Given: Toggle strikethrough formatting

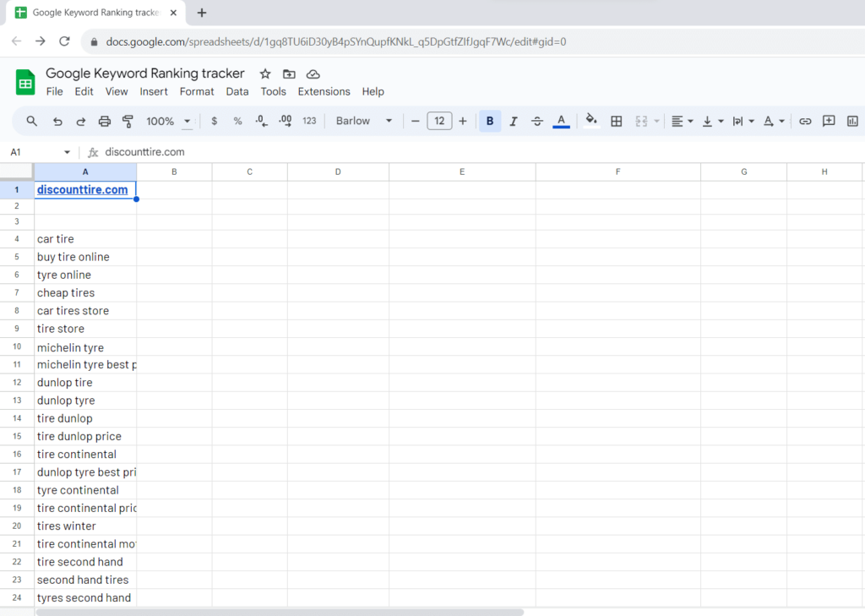Looking at the screenshot, I should coord(537,121).
